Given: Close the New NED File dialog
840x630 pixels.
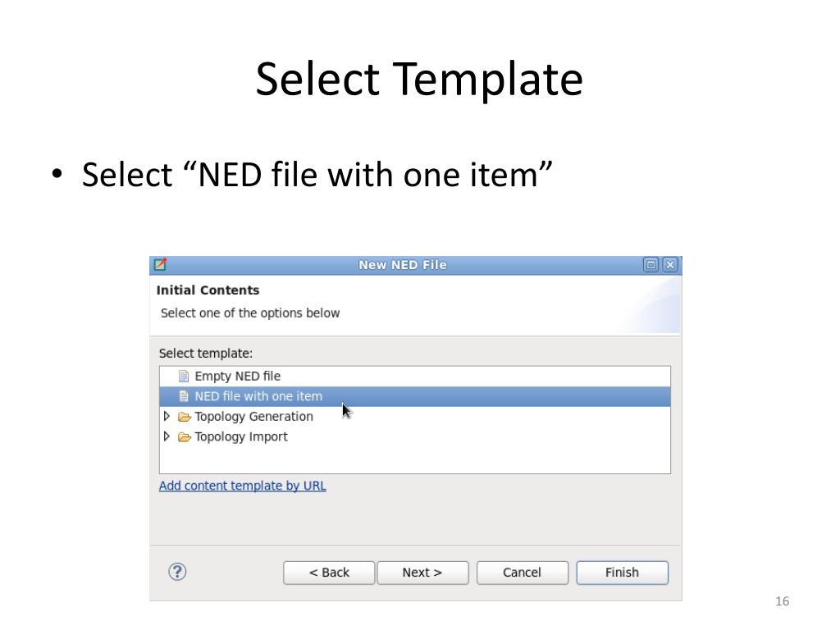Looking at the screenshot, I should pyautogui.click(x=670, y=265).
